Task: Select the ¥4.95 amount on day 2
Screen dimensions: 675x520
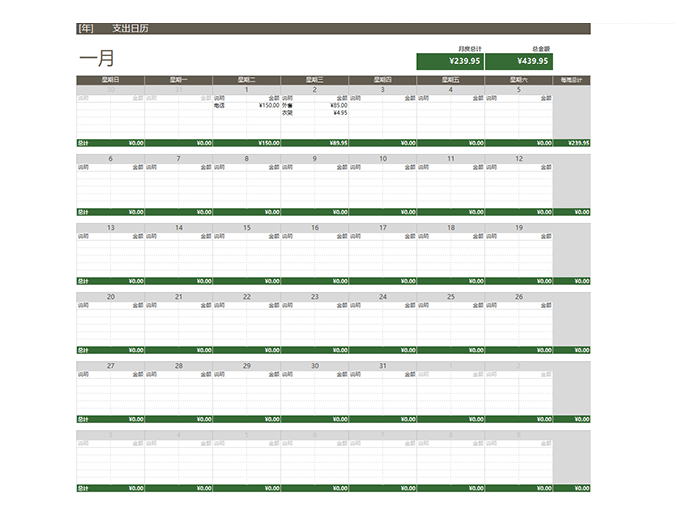Action: click(x=340, y=113)
